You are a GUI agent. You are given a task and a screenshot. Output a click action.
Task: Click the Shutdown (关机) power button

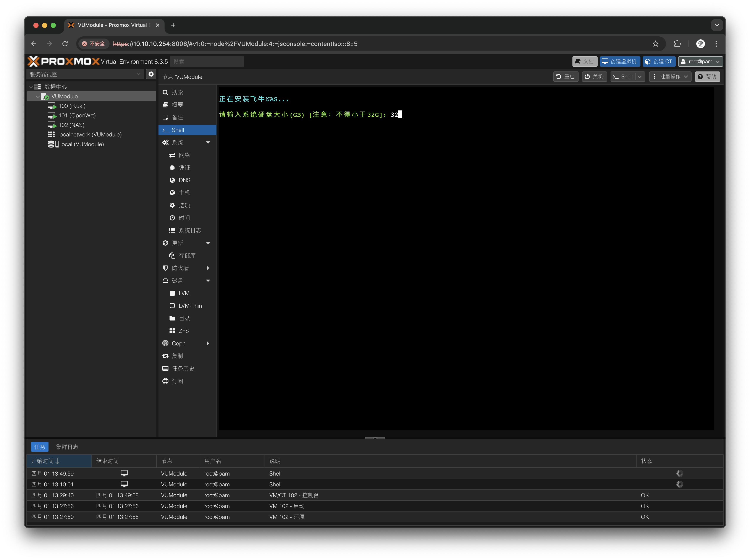coord(594,77)
